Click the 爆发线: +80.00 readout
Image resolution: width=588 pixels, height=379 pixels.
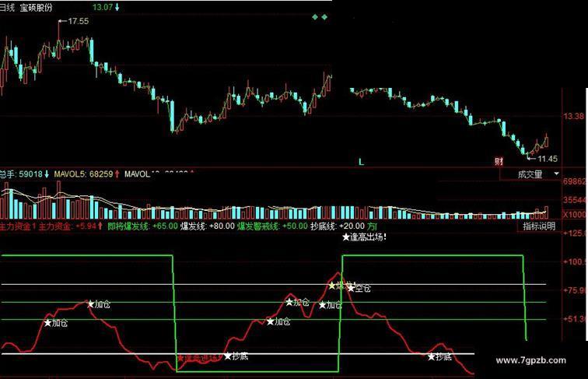click(208, 226)
